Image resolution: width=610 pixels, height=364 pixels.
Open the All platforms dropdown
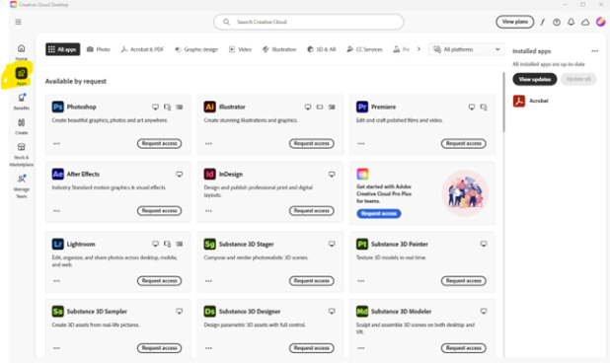pyautogui.click(x=467, y=49)
